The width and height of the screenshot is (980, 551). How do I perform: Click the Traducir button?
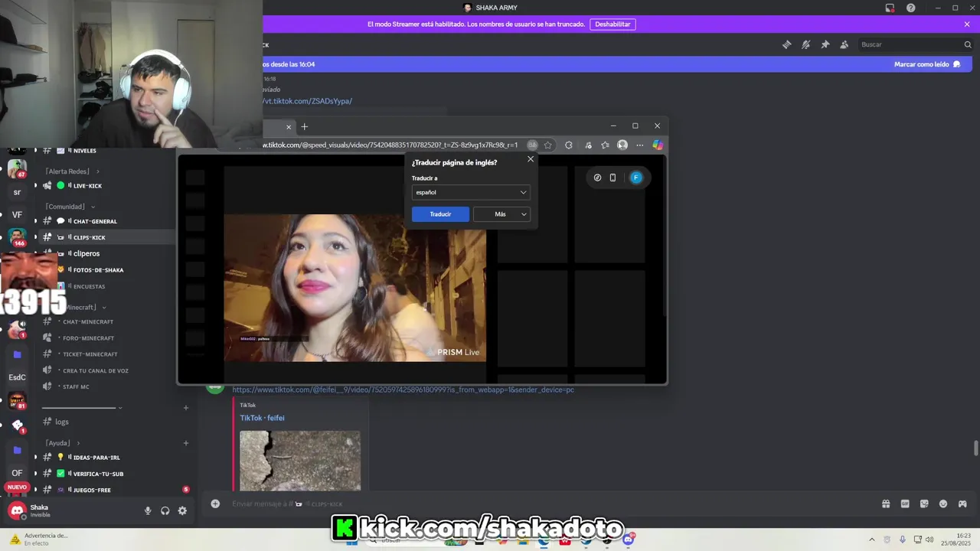440,214
